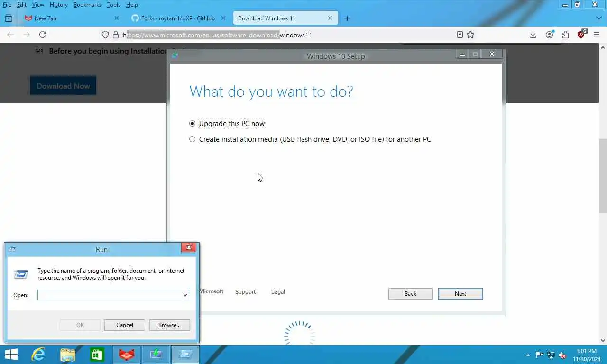Viewport: 607px width, 364px height.
Task: Switch to Forks roytam1/UXP GitHub tab
Action: [178, 18]
